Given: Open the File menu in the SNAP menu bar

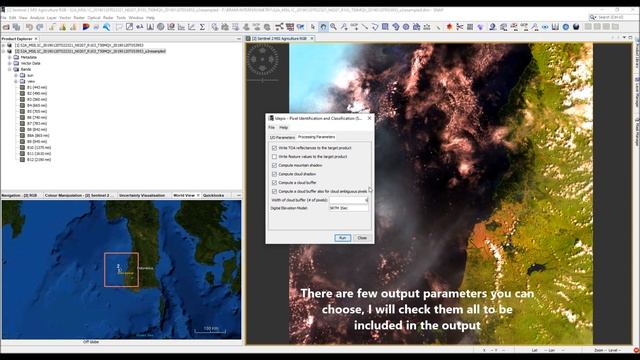Looking at the screenshot, I should tap(4, 18).
